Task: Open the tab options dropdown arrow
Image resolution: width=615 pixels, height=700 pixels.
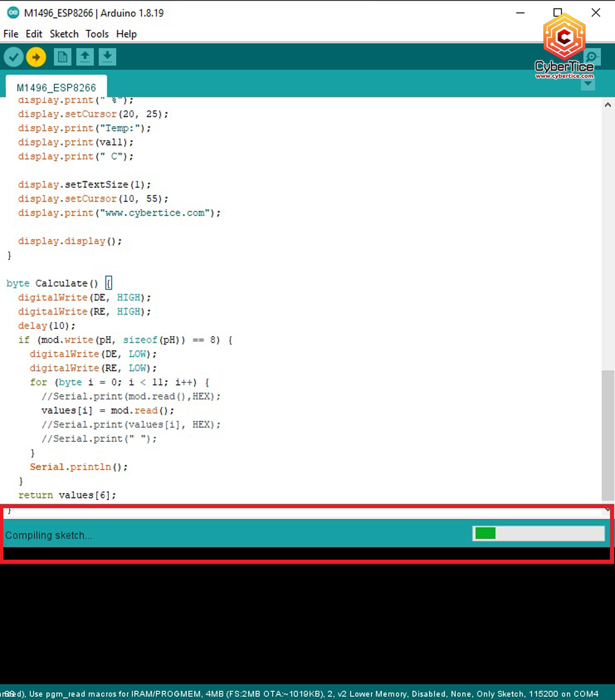Action: (588, 84)
